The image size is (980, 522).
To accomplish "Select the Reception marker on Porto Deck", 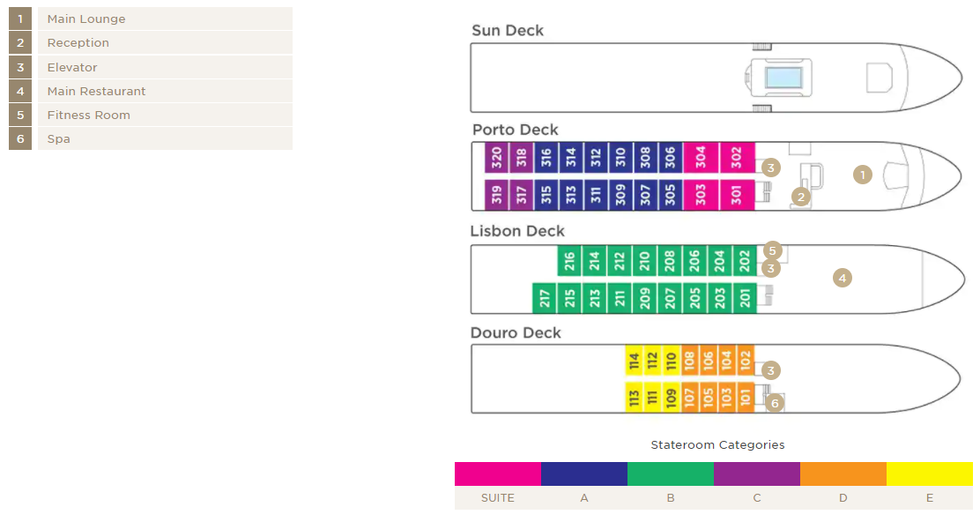I will (800, 198).
